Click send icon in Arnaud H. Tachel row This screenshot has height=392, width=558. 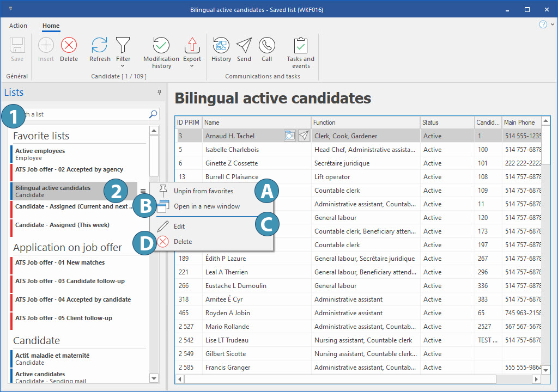click(304, 136)
